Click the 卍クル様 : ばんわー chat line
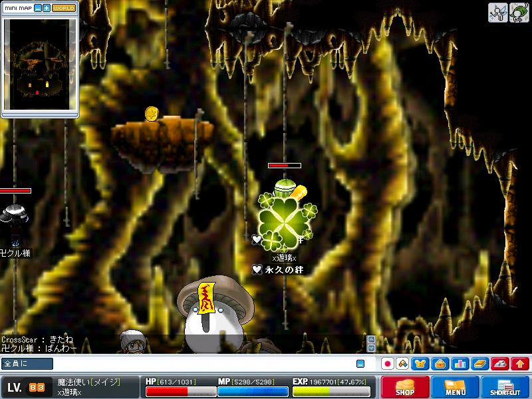The image size is (532, 399). (39, 348)
